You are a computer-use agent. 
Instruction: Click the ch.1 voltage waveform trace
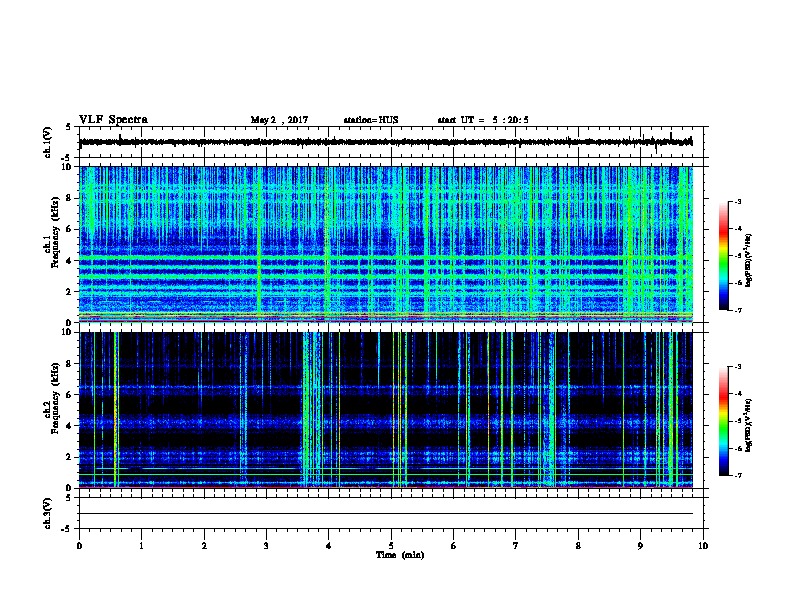pyautogui.click(x=386, y=142)
